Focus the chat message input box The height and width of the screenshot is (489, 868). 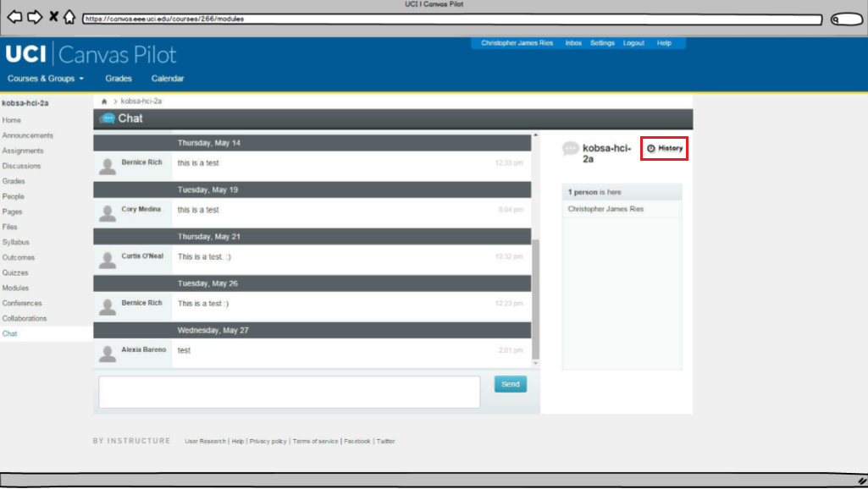[x=289, y=393]
